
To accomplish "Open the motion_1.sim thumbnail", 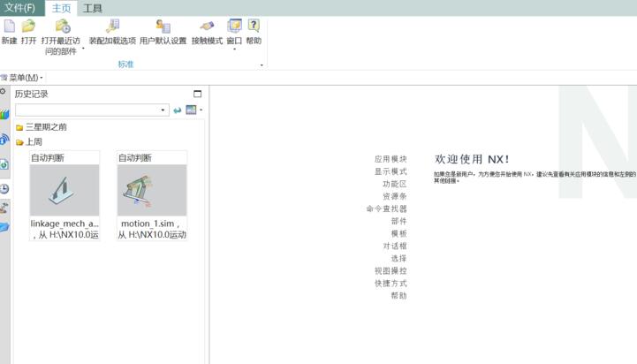I will [x=152, y=190].
